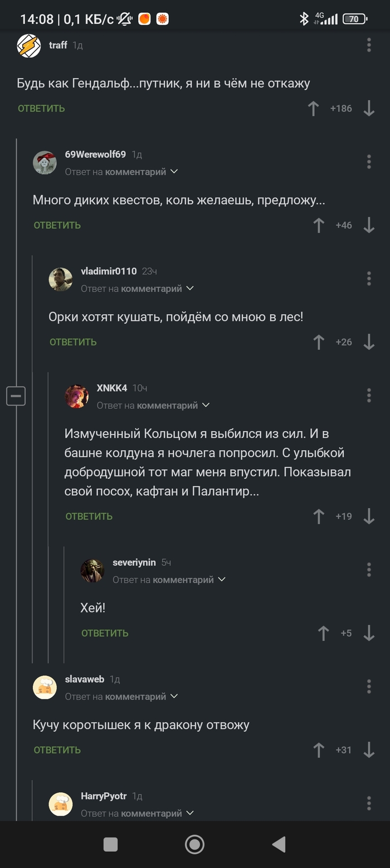This screenshot has width=390, height=868.
Task: Upvote 69Werewolf69's comment
Action: coord(319,225)
